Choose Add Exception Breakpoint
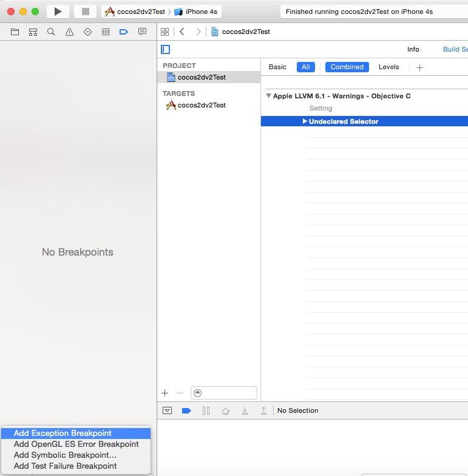Viewport: 468px width, 476px height. [x=76, y=433]
